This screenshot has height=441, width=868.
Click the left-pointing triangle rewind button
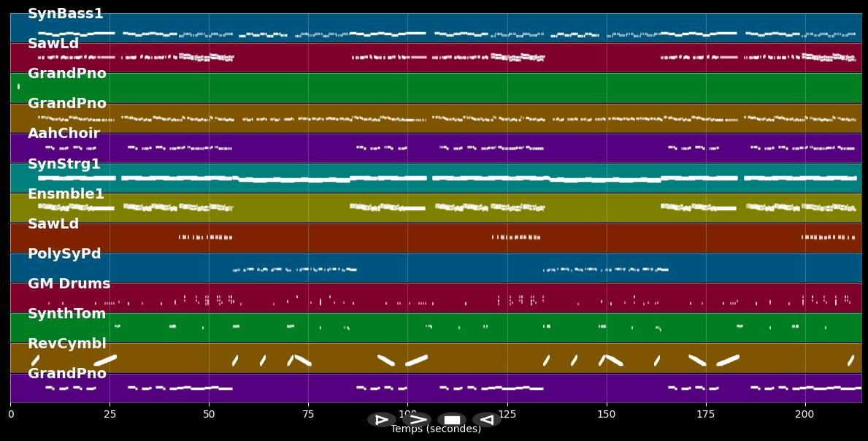tap(486, 420)
